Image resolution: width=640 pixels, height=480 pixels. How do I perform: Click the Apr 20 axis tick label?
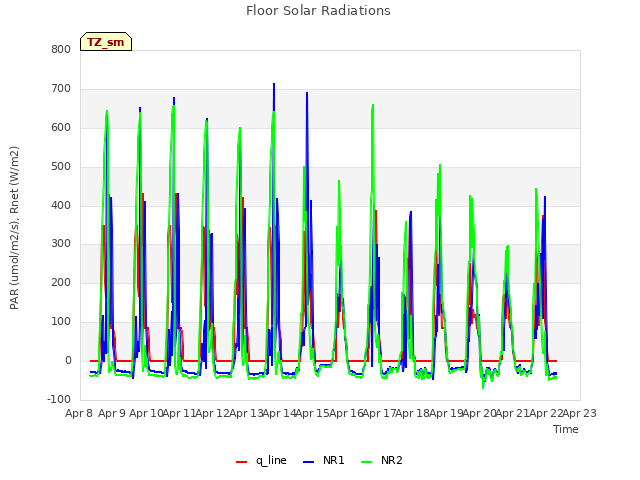click(x=479, y=413)
